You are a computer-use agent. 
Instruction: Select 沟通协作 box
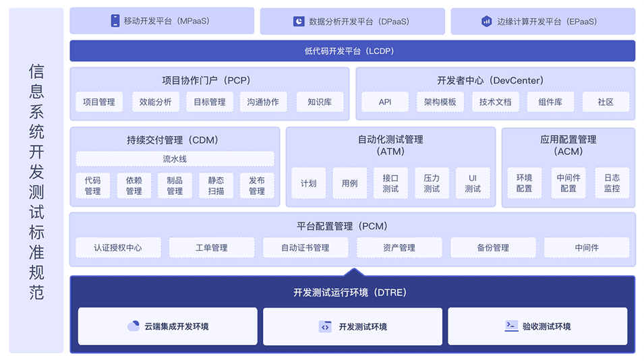click(263, 102)
